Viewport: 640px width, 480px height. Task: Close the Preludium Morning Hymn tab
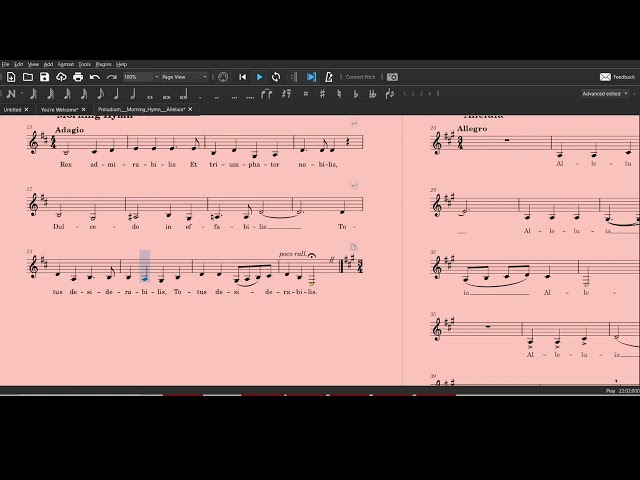[x=190, y=109]
